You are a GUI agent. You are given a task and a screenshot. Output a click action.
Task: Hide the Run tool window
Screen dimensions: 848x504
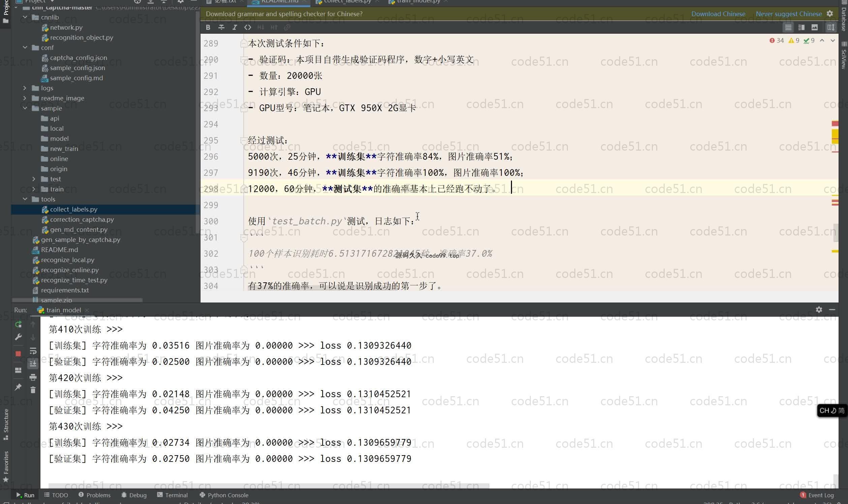click(x=832, y=309)
